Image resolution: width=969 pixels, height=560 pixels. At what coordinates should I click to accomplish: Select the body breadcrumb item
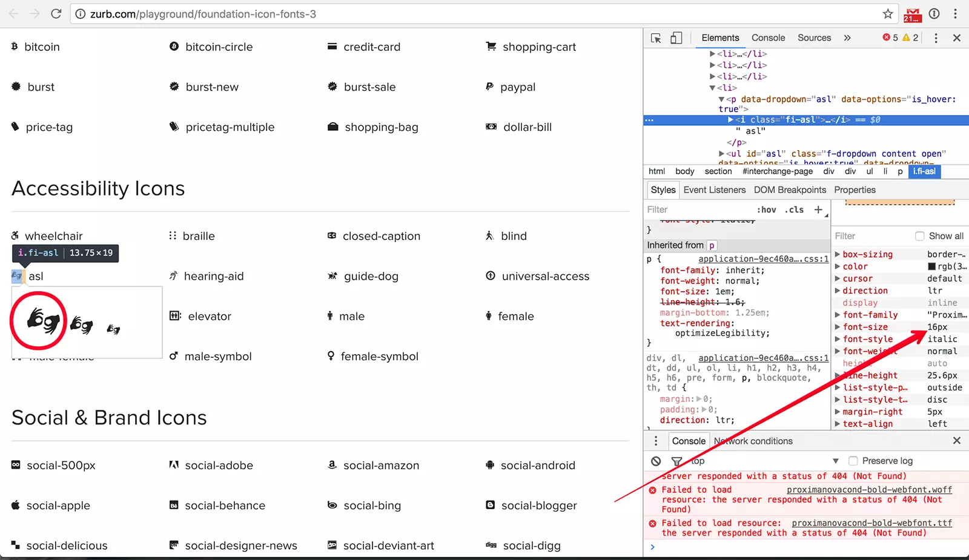(685, 171)
